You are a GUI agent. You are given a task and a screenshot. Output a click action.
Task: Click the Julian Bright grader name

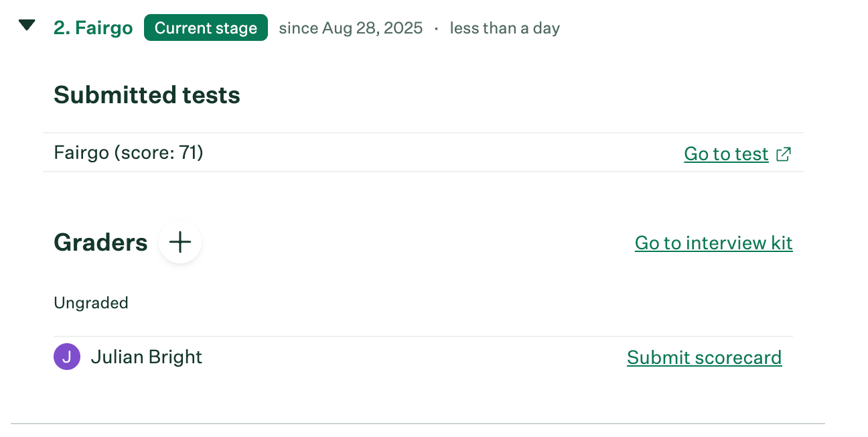[x=146, y=357]
